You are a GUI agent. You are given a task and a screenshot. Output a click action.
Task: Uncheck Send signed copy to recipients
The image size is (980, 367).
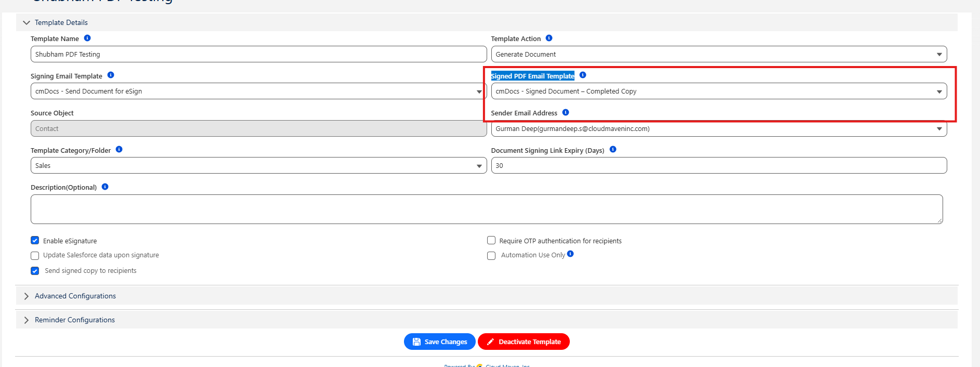(35, 271)
